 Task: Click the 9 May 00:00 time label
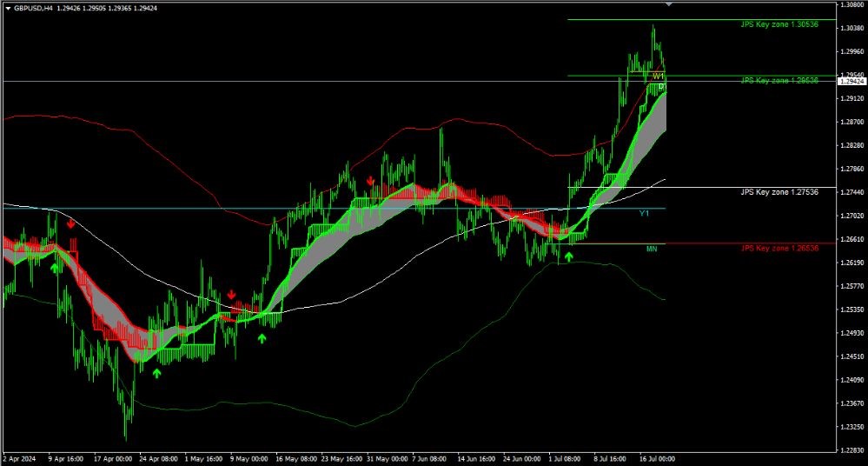click(x=249, y=459)
